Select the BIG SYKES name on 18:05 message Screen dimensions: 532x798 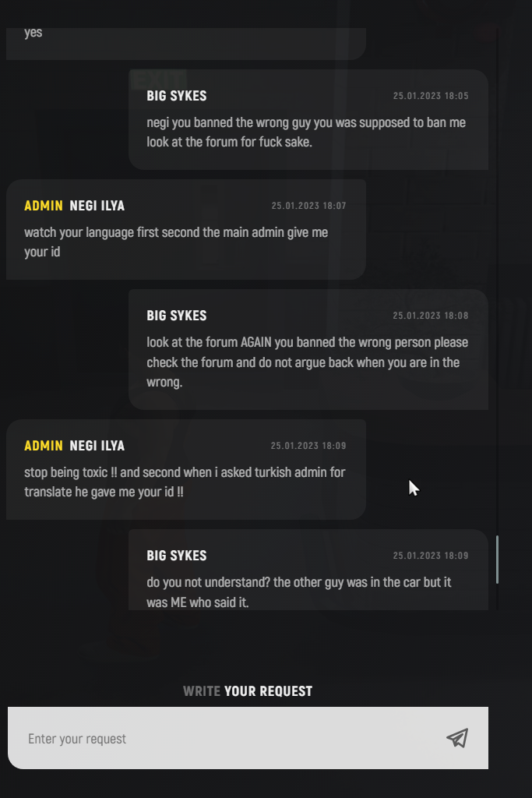(x=177, y=96)
